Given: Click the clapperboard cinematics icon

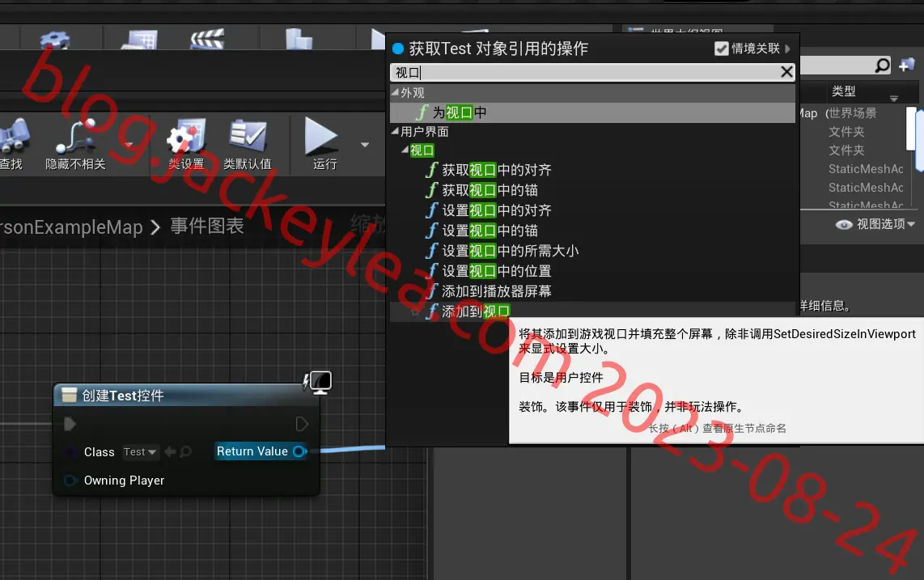Looking at the screenshot, I should [x=207, y=40].
